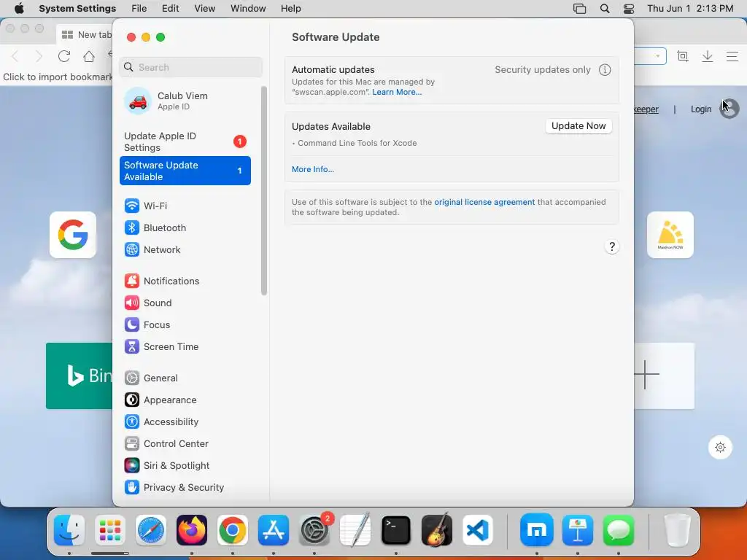This screenshot has height=560, width=747.
Task: Open TextEdit from the Dock
Action: tap(355, 530)
